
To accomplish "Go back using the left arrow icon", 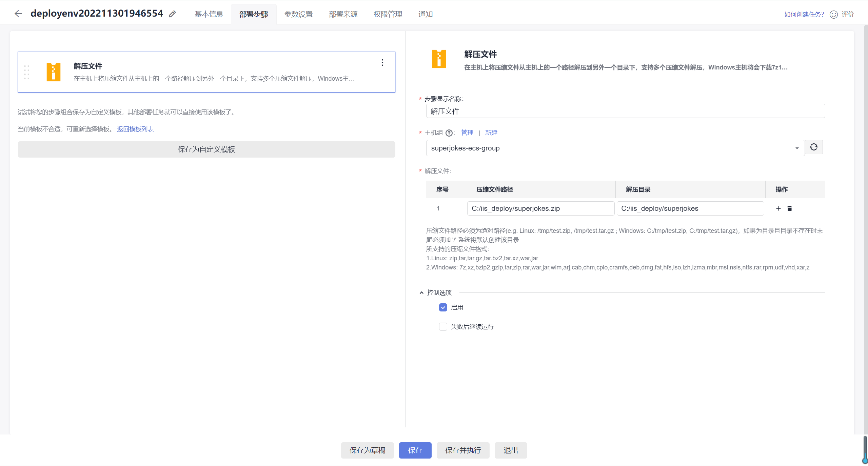I will [x=18, y=14].
